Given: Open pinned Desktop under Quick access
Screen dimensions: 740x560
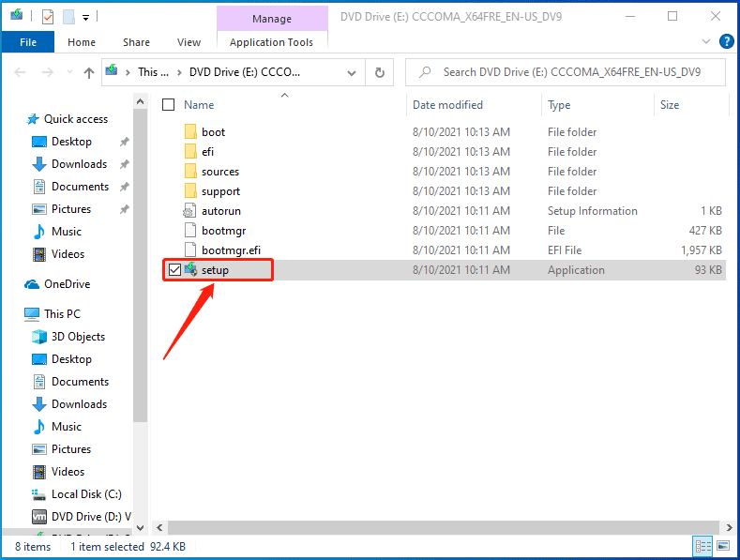Looking at the screenshot, I should pos(71,142).
